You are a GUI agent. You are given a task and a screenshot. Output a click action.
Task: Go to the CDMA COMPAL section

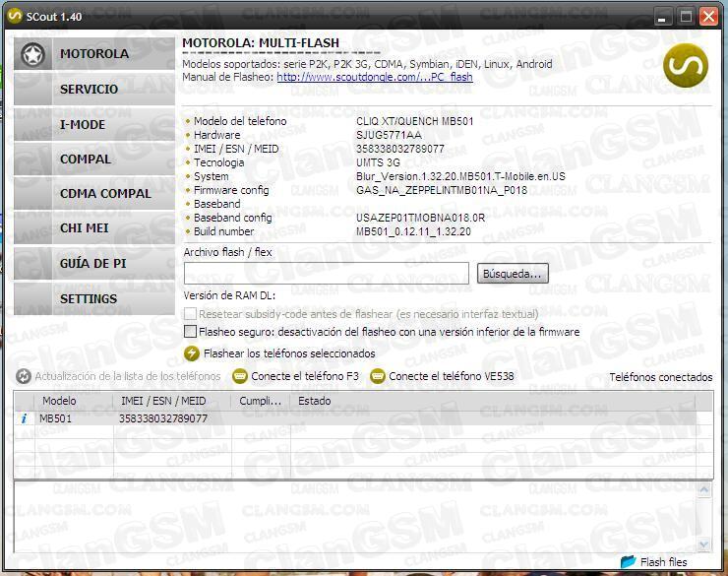point(94,194)
